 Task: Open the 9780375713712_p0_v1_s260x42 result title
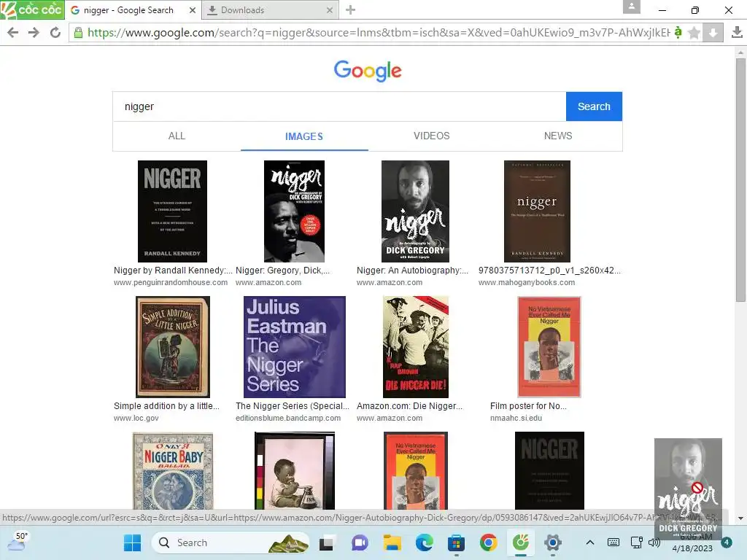549,271
